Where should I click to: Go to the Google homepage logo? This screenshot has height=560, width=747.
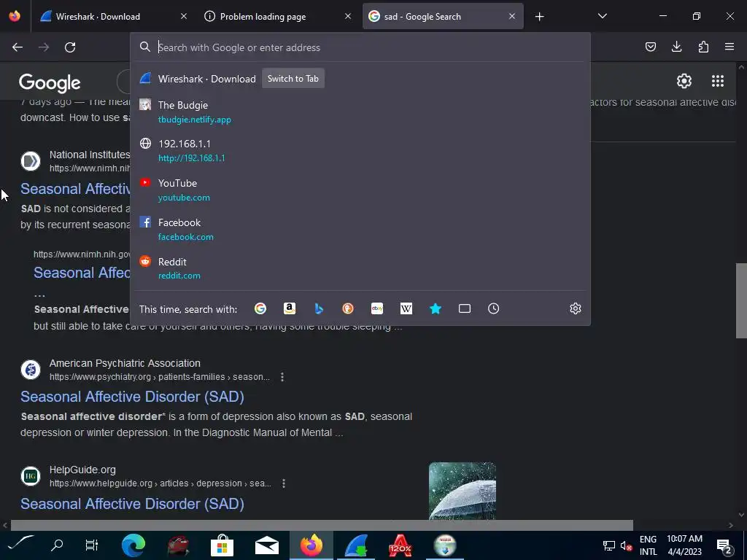[x=50, y=83]
